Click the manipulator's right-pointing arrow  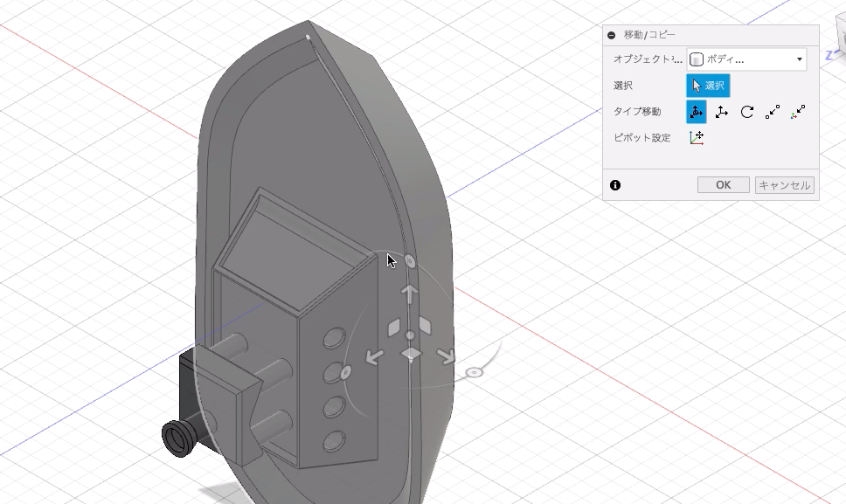[446, 356]
